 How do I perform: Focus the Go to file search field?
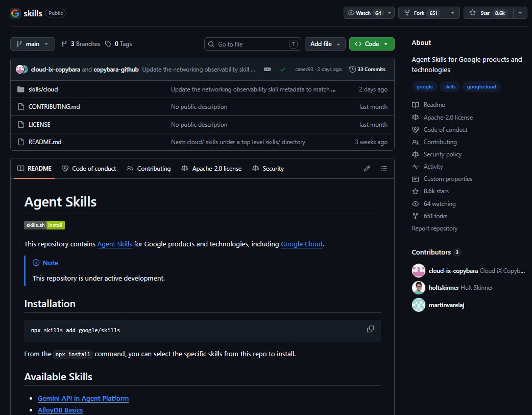[x=252, y=44]
